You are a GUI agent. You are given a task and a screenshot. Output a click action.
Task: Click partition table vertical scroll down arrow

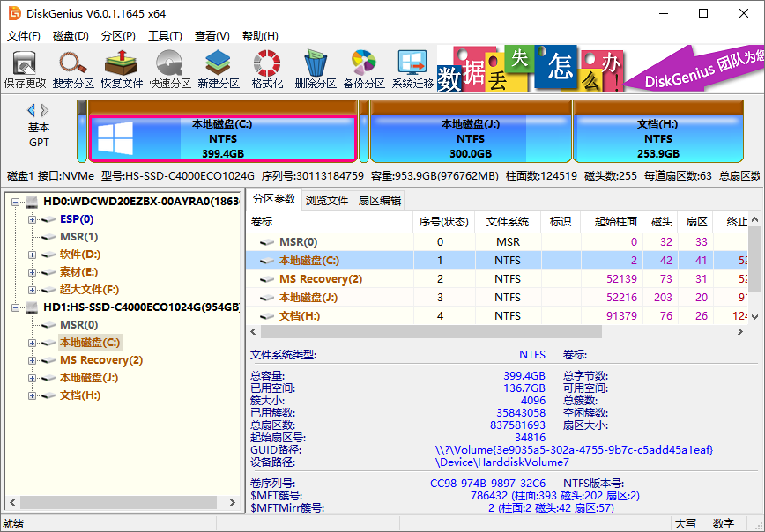point(754,317)
